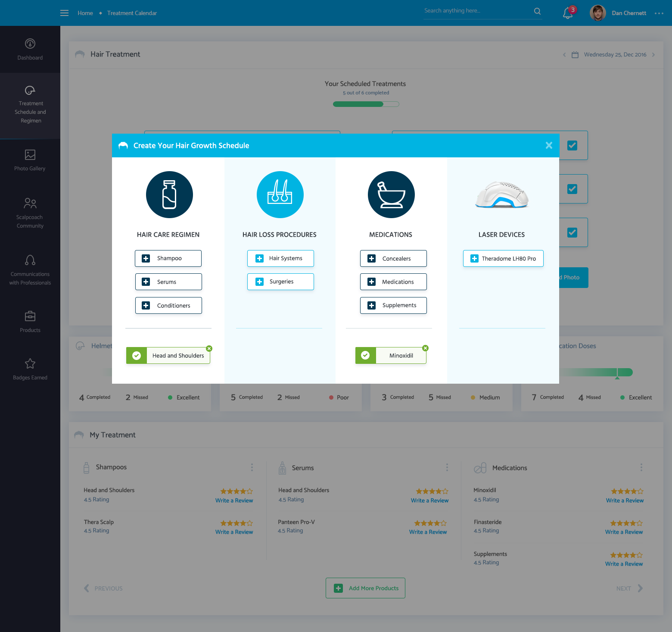Viewport: 672px width, 632px height.
Task: Remove Head and Shoulders selected item
Action: tap(209, 348)
